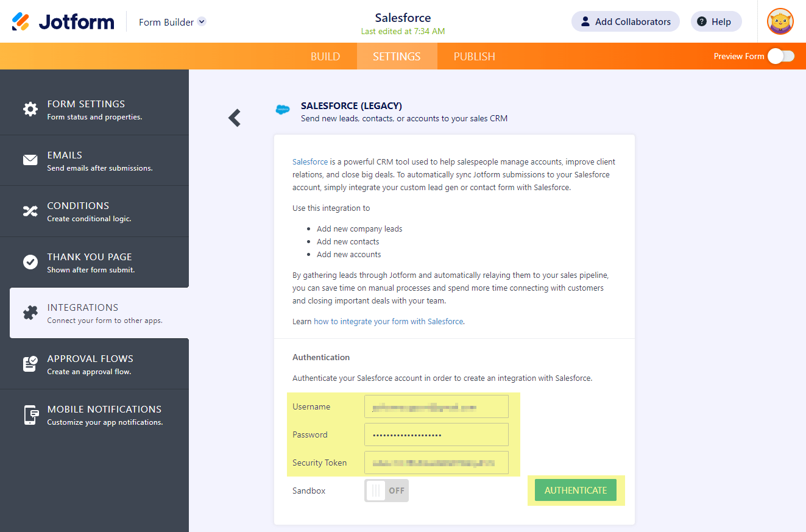
Task: Click the 'Add new contacts' bullet
Action: [348, 242]
